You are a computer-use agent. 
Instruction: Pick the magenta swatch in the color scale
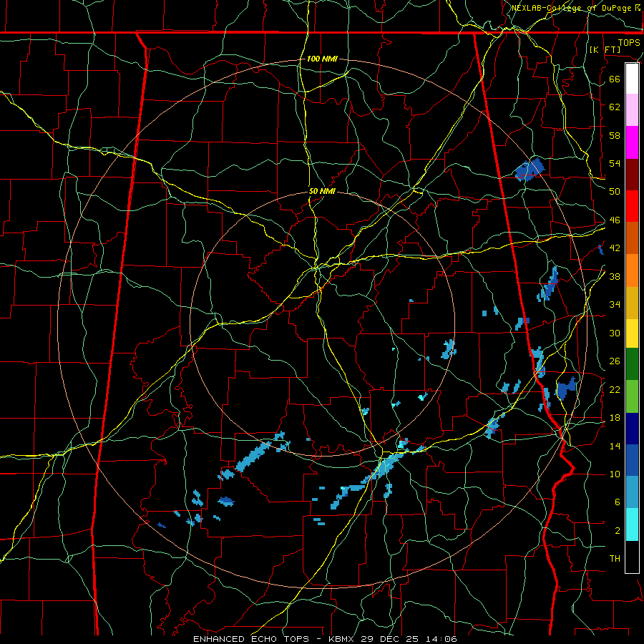tap(632, 142)
